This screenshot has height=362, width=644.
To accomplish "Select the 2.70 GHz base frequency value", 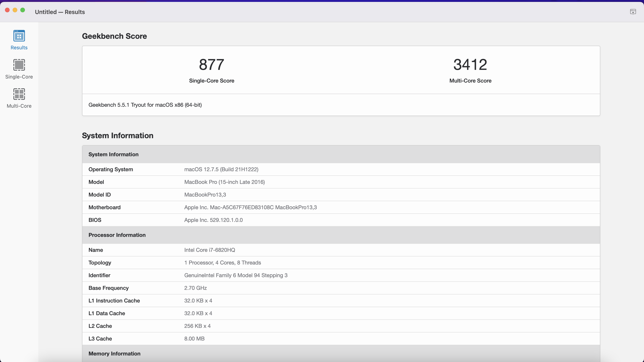I will pos(195,288).
